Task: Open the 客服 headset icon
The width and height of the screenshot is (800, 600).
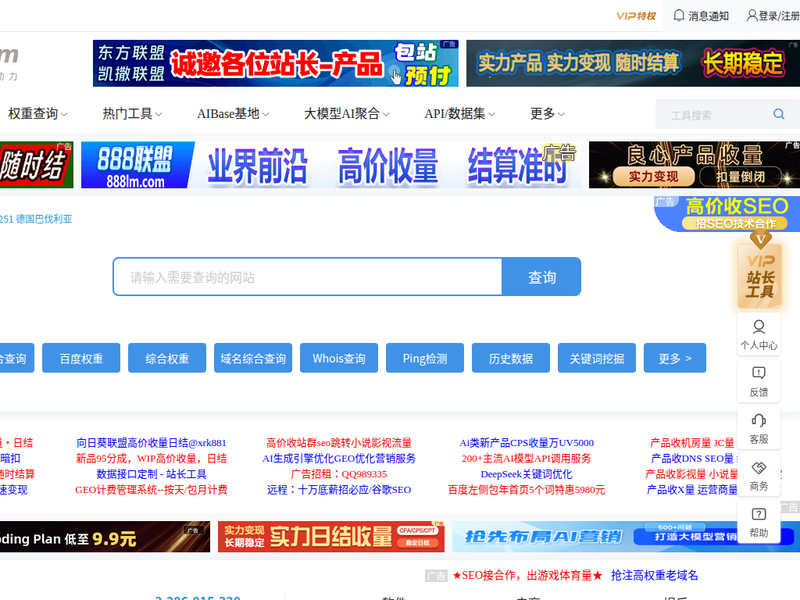Action: pos(759,429)
